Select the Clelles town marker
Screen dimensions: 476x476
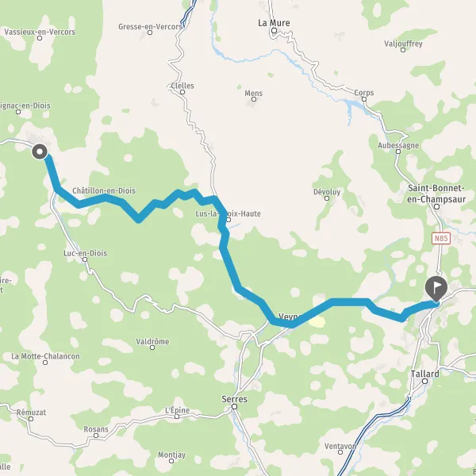pos(182,92)
